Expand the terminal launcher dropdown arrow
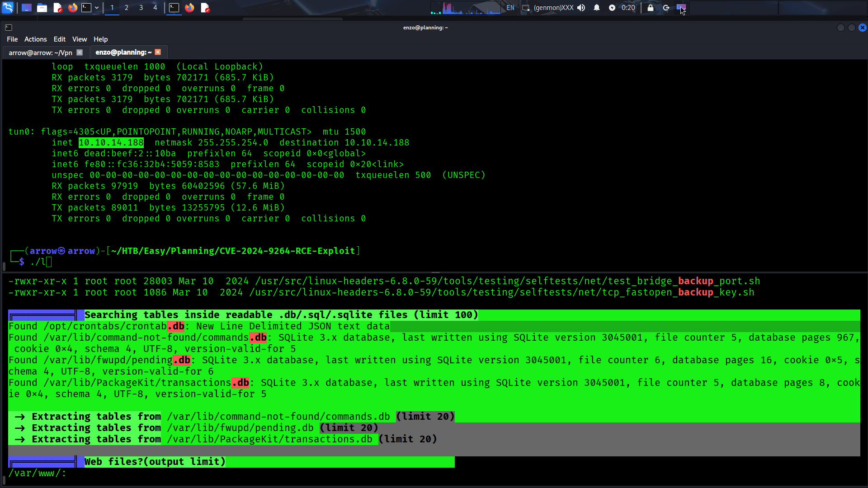Screen dimensions: 868x488 tap(97, 8)
